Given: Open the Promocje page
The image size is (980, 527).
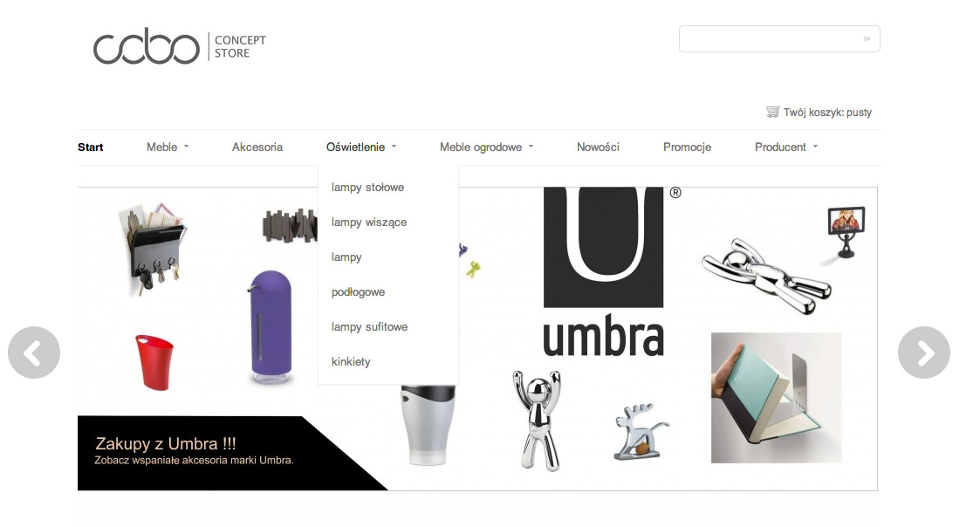Looking at the screenshot, I should click(x=687, y=147).
